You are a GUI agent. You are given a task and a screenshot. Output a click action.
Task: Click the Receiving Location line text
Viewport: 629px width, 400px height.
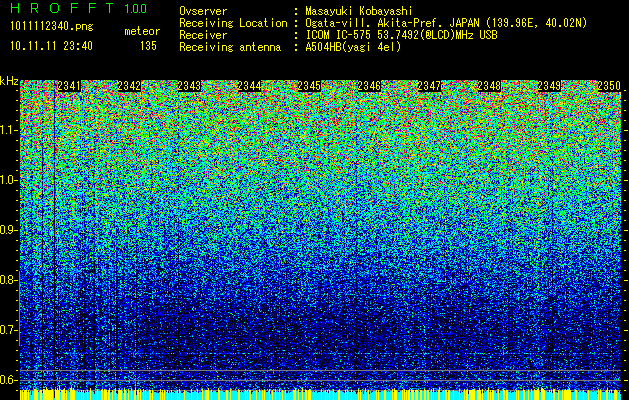(x=446, y=23)
